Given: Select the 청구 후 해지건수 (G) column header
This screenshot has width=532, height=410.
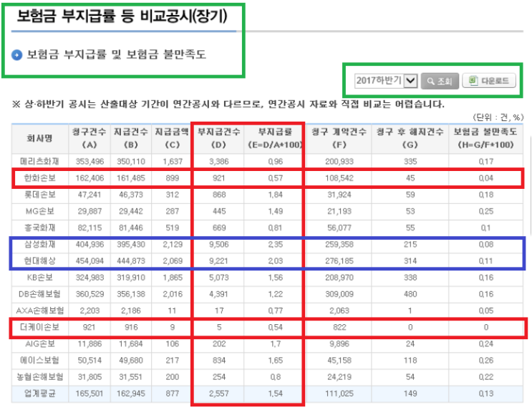Looking at the screenshot, I should pyautogui.click(x=410, y=138).
